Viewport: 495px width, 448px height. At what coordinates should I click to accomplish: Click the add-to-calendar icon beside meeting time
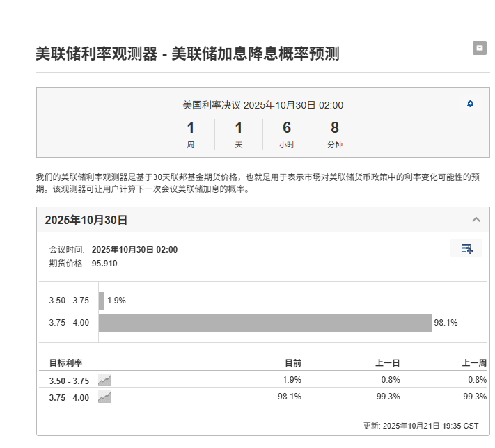466,248
